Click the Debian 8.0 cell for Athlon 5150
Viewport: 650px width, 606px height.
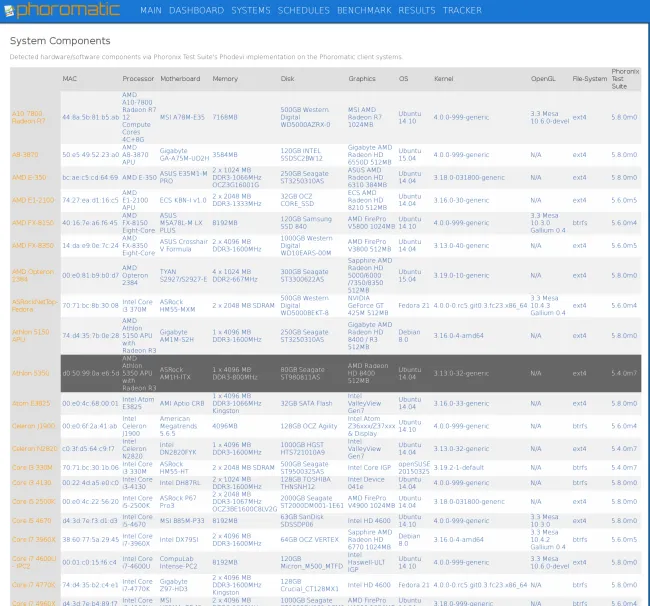[x=409, y=335]
